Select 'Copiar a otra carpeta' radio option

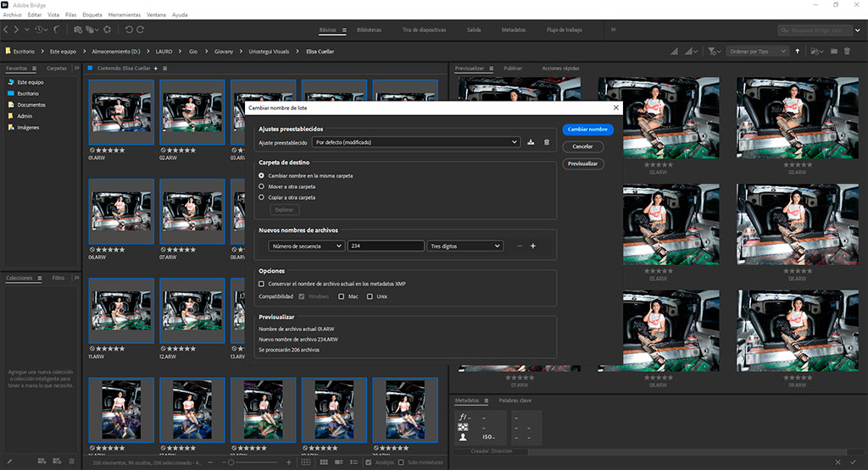[x=262, y=197]
